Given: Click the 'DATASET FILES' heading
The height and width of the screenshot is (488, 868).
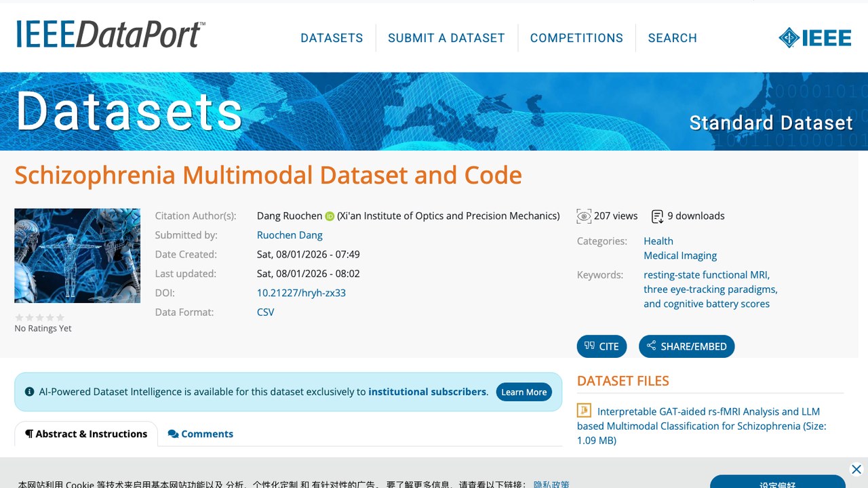Looking at the screenshot, I should 623,381.
